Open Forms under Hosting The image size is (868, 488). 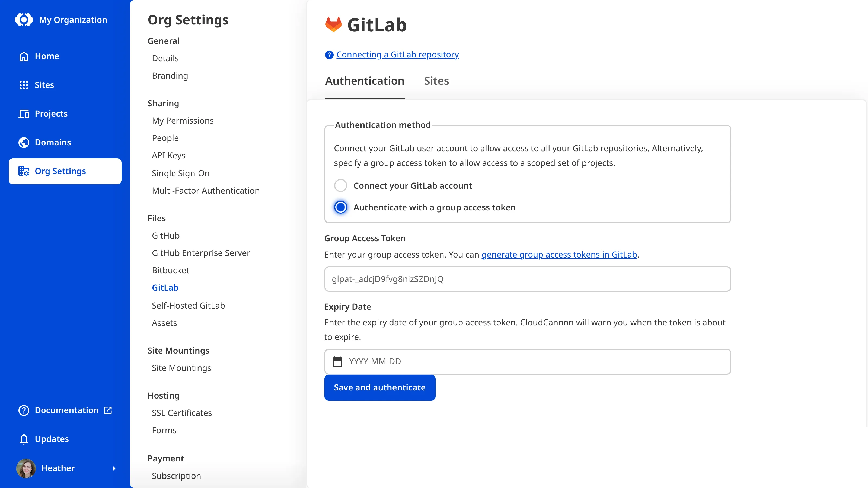tap(164, 431)
